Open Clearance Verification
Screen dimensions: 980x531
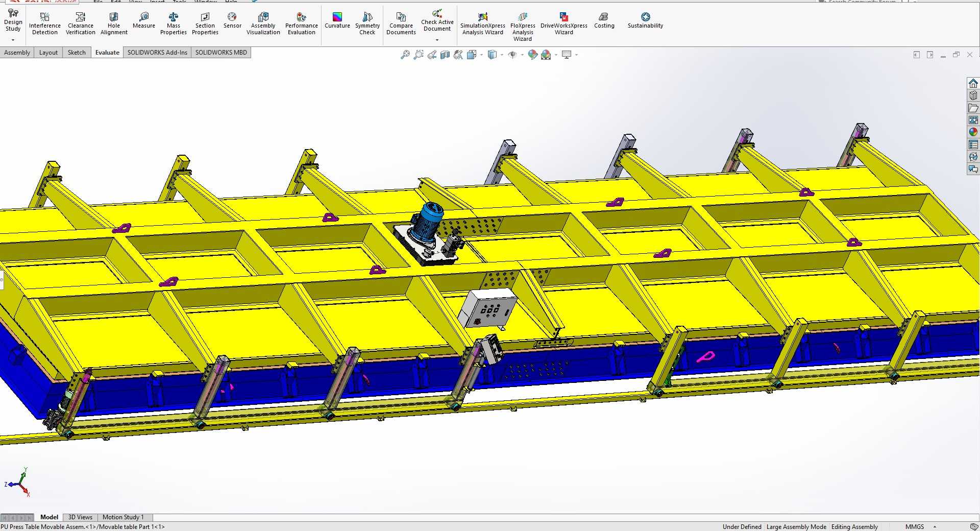coord(81,24)
